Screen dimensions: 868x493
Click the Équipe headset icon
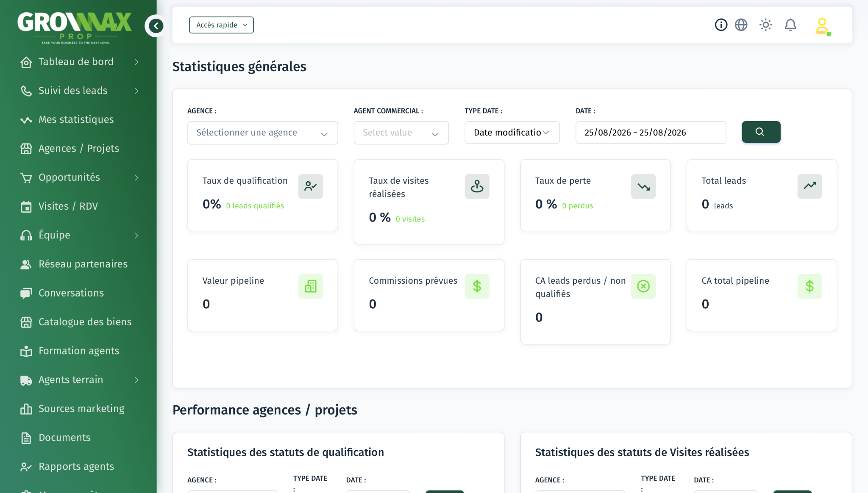(x=26, y=235)
